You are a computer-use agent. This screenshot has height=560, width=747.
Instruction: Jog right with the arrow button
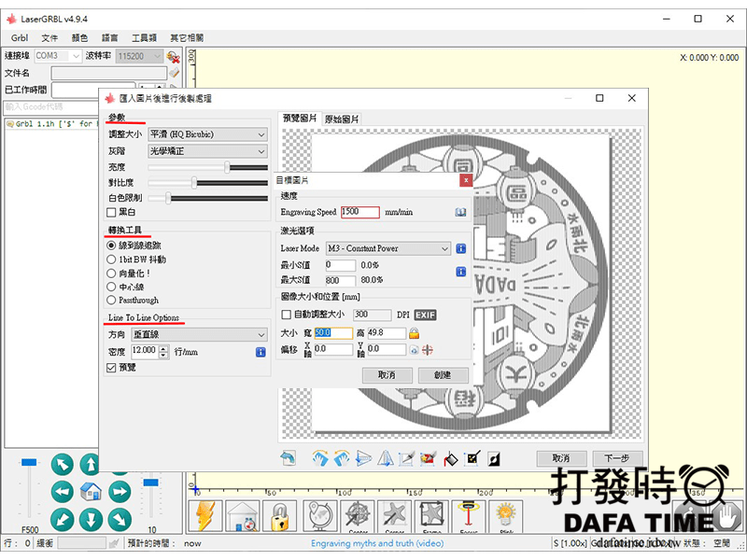(120, 492)
